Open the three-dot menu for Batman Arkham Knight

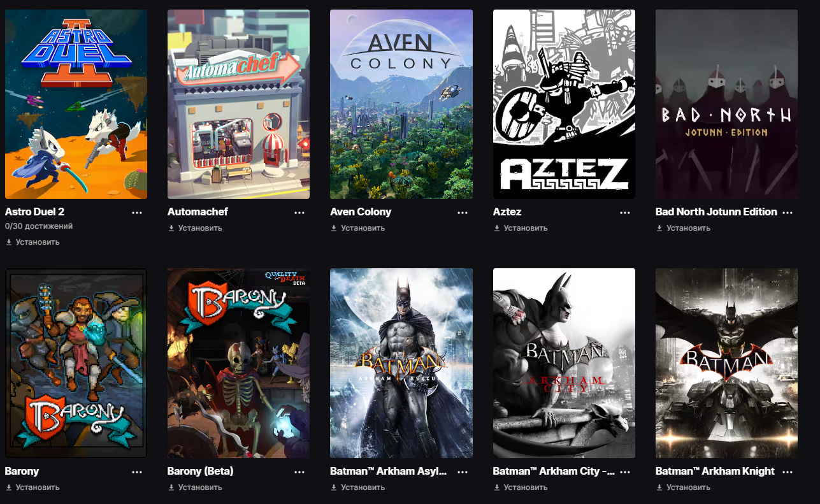click(788, 472)
